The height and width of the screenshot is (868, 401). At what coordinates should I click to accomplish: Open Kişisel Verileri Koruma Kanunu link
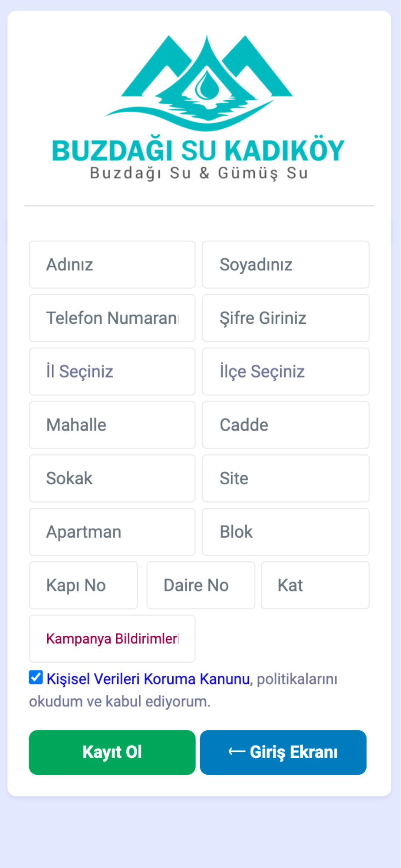coord(148,679)
